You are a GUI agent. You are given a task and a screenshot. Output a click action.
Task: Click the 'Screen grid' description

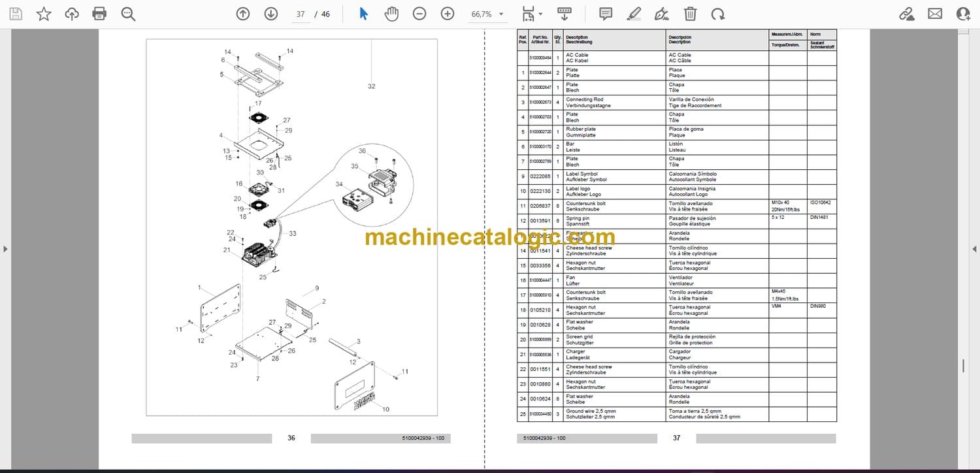pyautogui.click(x=580, y=337)
